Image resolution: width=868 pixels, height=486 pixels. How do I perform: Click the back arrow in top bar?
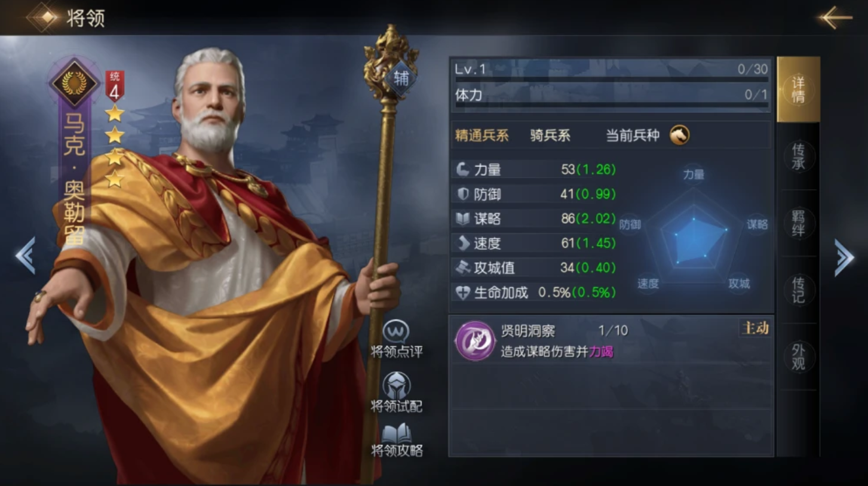[x=836, y=17]
